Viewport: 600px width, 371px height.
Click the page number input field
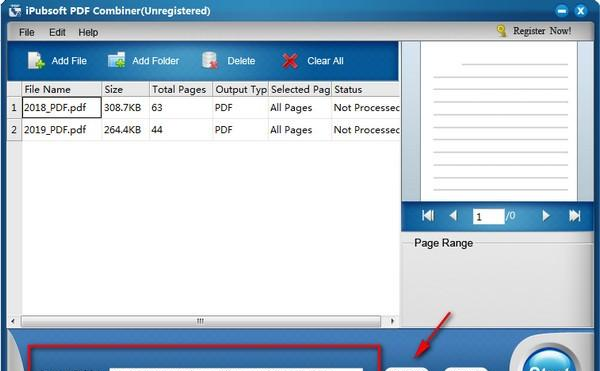pyautogui.click(x=488, y=216)
